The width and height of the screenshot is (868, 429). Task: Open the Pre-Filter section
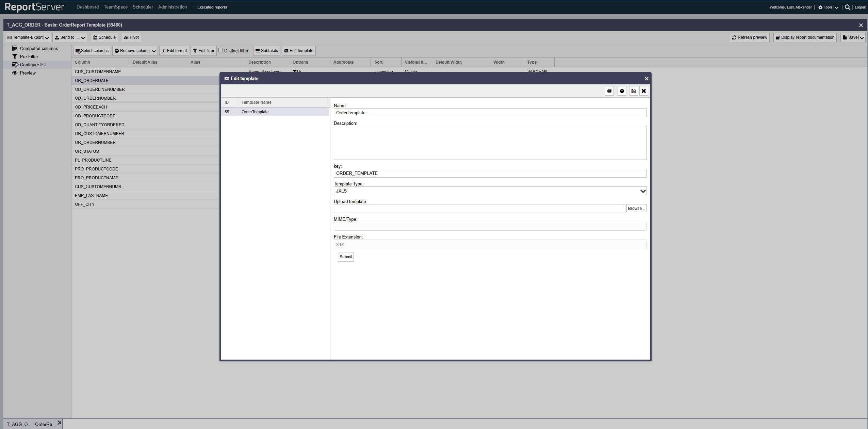[29, 56]
